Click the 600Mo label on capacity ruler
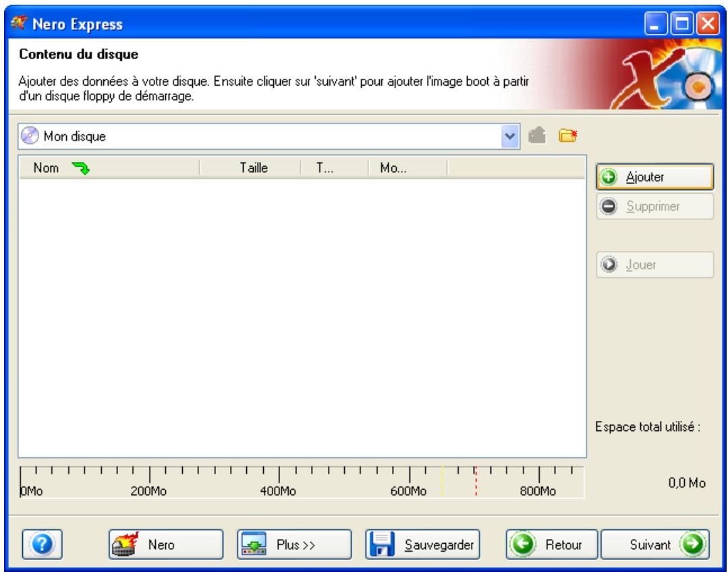Image resolution: width=728 pixels, height=572 pixels. pyautogui.click(x=408, y=491)
